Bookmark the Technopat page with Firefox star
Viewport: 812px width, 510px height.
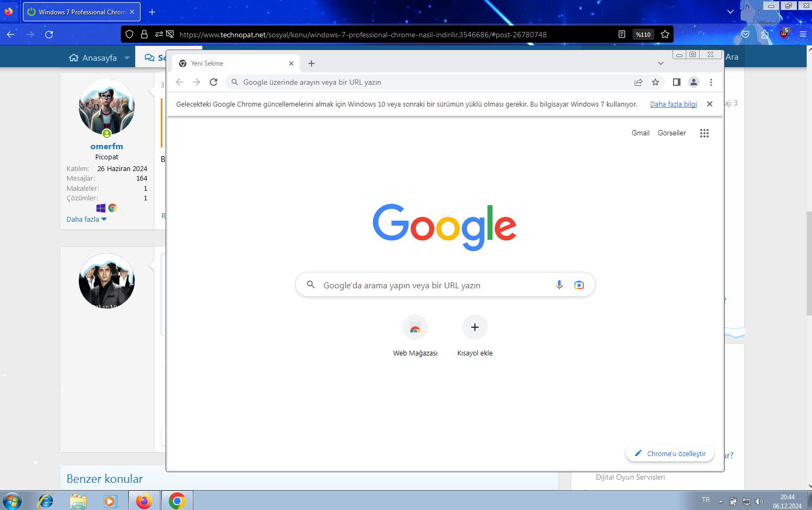[665, 34]
